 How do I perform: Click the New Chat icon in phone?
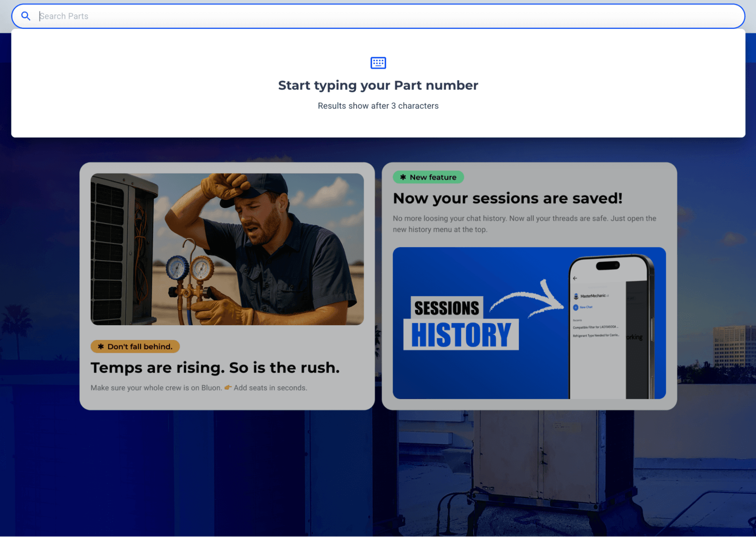[576, 307]
